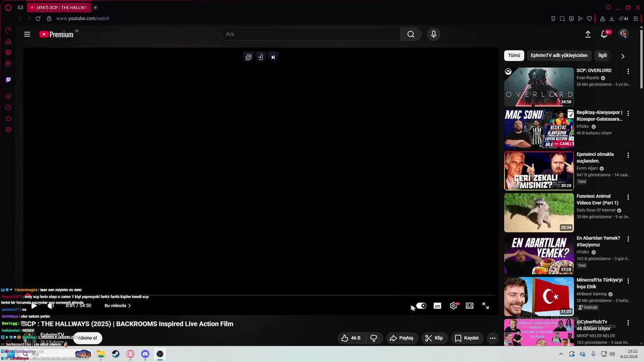Open options for Epsteinci olmakla suçlandım

tap(628, 155)
